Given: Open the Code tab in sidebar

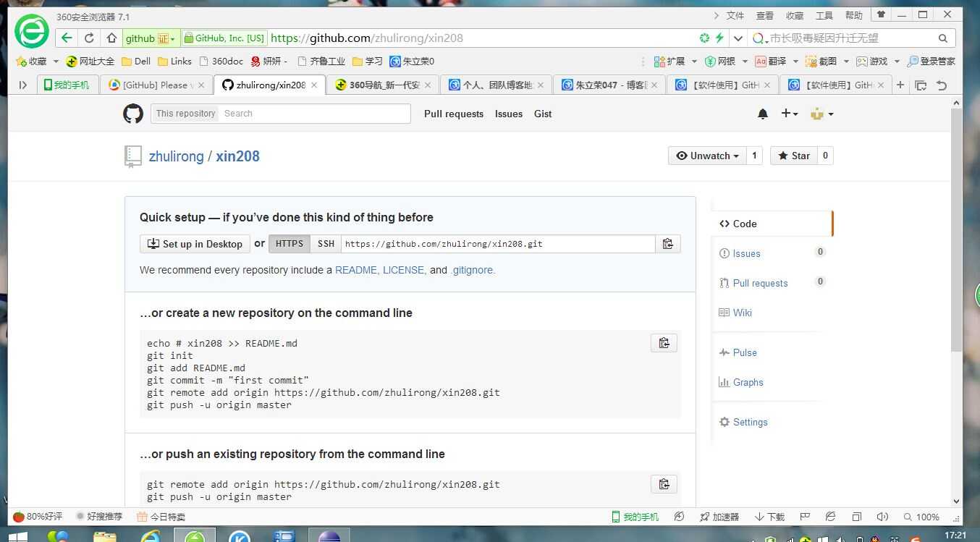Looking at the screenshot, I should tap(772, 224).
